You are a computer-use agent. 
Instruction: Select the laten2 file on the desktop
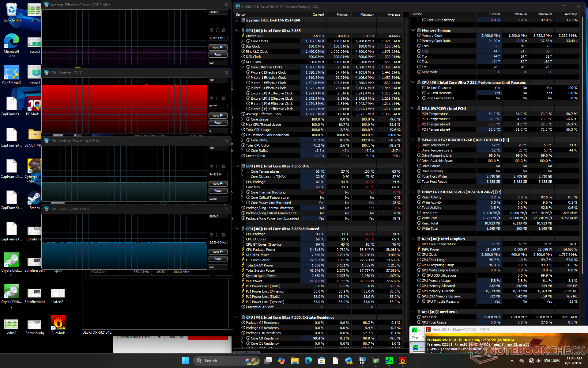click(x=58, y=296)
